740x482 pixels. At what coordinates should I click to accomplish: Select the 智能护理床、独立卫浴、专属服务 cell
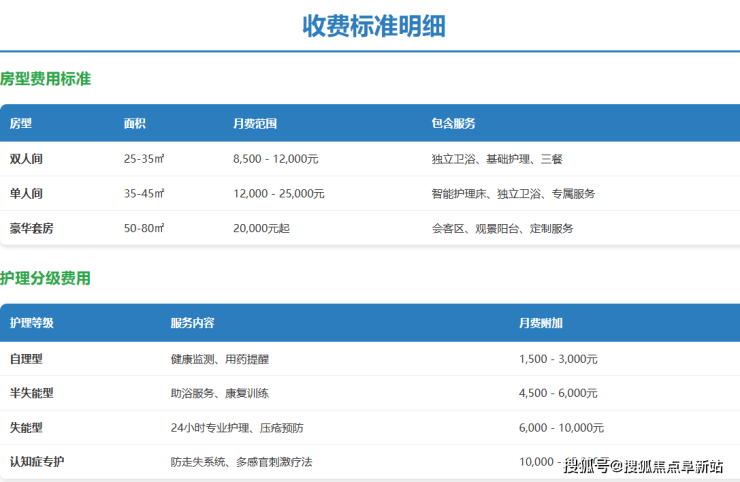click(x=513, y=193)
